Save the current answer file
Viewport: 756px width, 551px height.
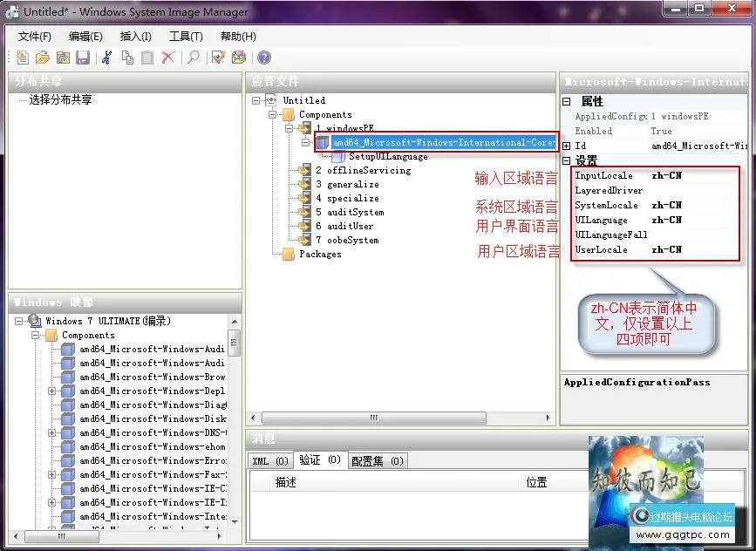tap(83, 57)
